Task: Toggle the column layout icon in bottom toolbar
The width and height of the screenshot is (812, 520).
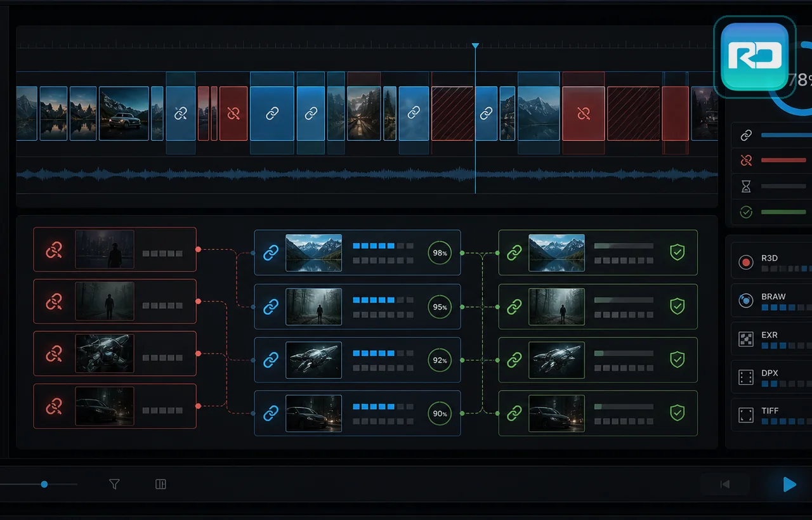Action: point(160,484)
